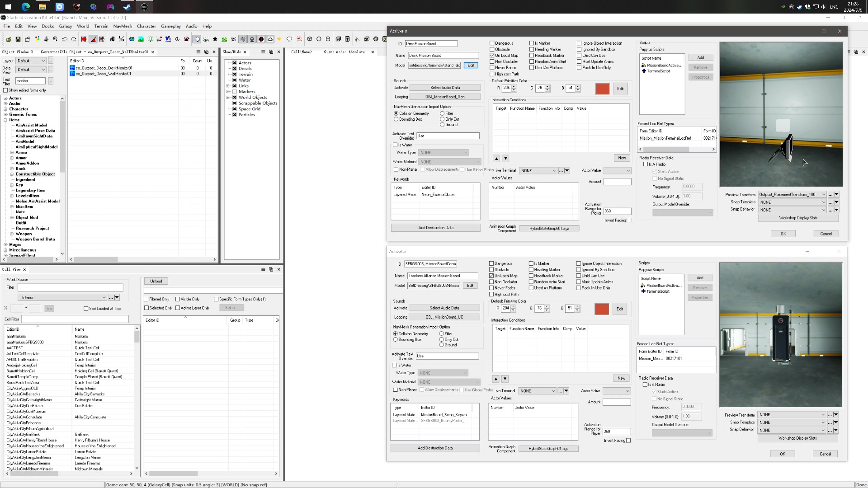Click the red Default Primitive Color swatch

tap(602, 89)
